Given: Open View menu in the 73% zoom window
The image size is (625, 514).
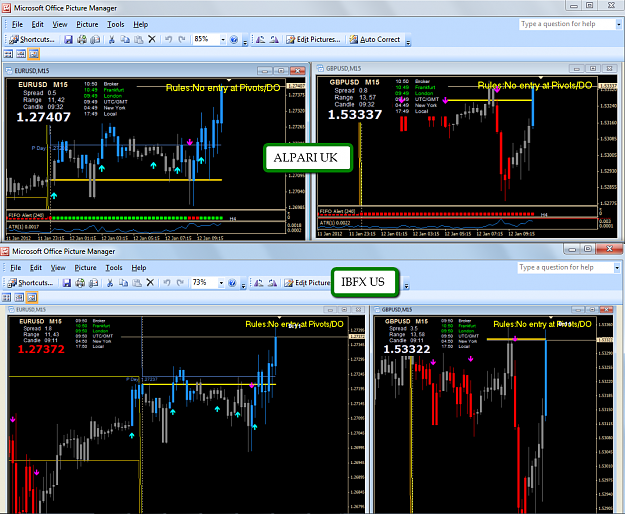Looking at the screenshot, I should pyautogui.click(x=58, y=268).
